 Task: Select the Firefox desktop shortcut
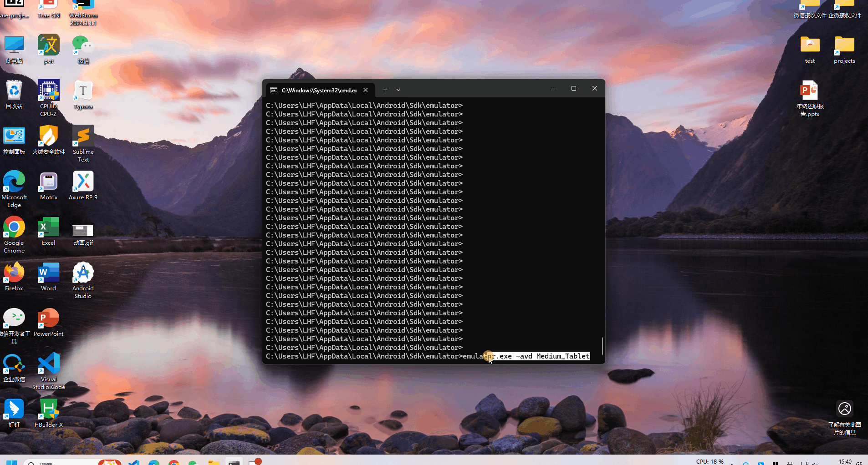[x=14, y=273]
